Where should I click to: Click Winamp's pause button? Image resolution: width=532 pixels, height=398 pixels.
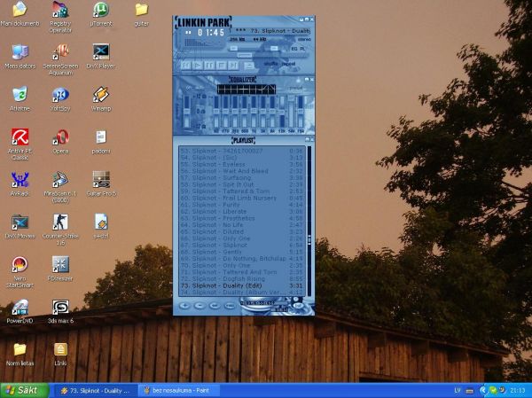pyautogui.click(x=209, y=65)
